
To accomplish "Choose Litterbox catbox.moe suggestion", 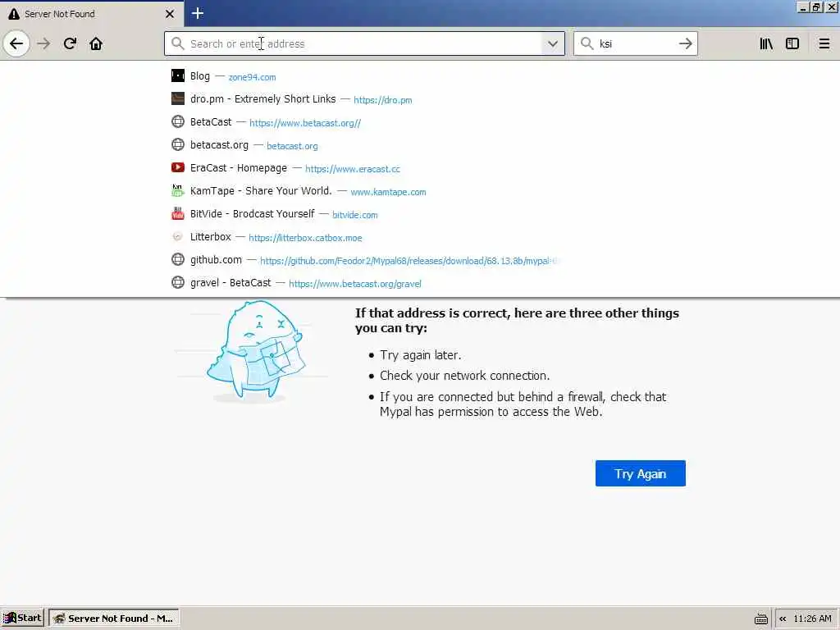I will 420,237.
